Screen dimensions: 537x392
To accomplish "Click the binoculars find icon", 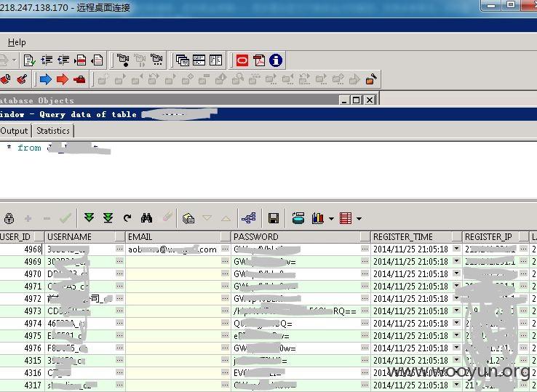I will tap(146, 217).
